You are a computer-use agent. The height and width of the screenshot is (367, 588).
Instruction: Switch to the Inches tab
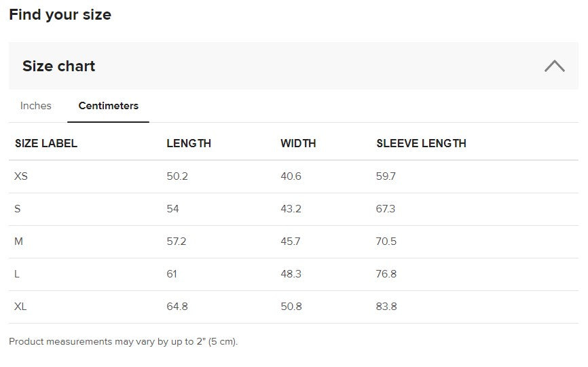[x=36, y=106]
